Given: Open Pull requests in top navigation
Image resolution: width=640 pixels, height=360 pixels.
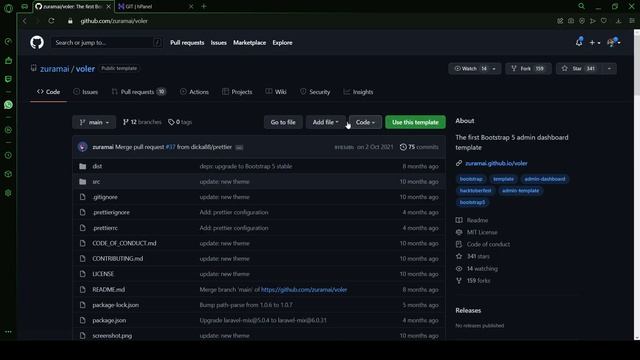Looking at the screenshot, I should 187,42.
